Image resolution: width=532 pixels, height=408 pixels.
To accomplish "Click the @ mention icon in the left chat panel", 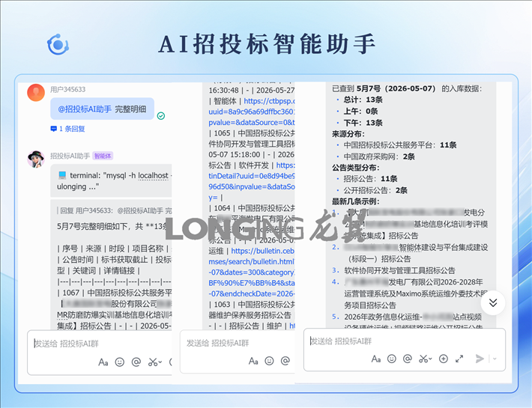I will click(136, 362).
